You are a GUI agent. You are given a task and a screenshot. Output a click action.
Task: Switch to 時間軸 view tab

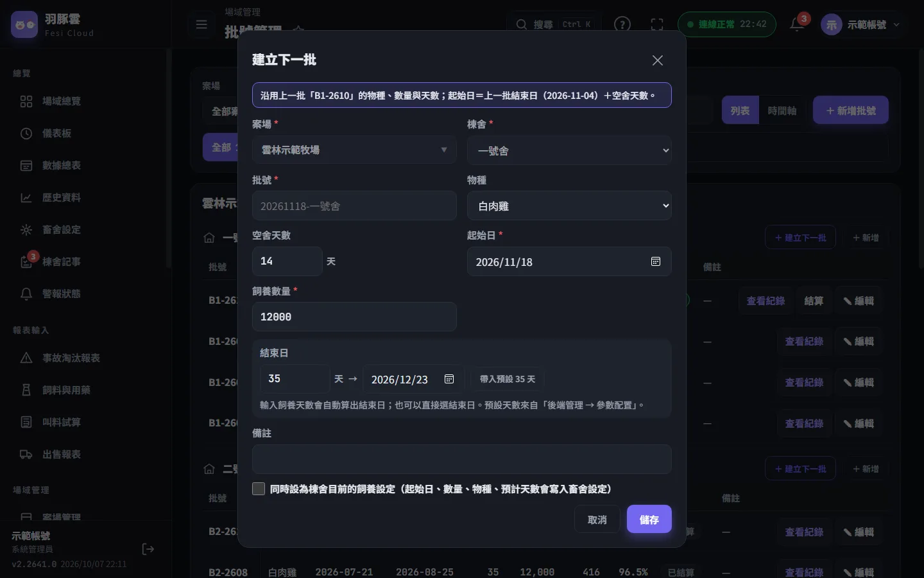782,110
